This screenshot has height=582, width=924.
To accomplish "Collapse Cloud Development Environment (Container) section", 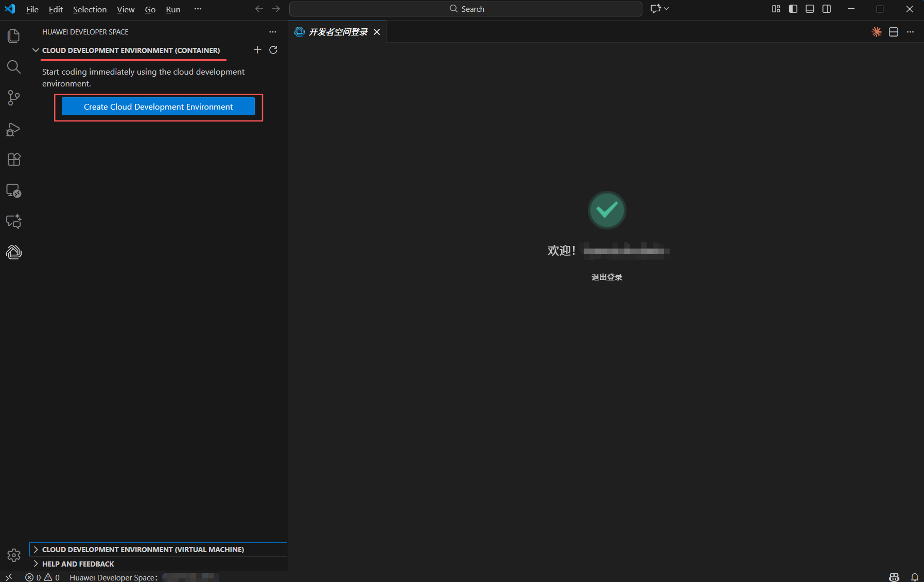I will coord(131,50).
